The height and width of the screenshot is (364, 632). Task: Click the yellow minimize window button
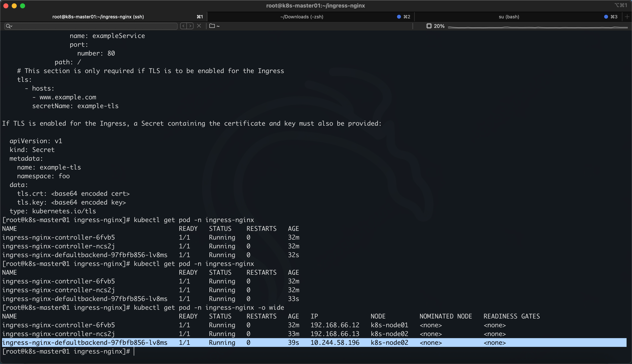click(x=14, y=6)
